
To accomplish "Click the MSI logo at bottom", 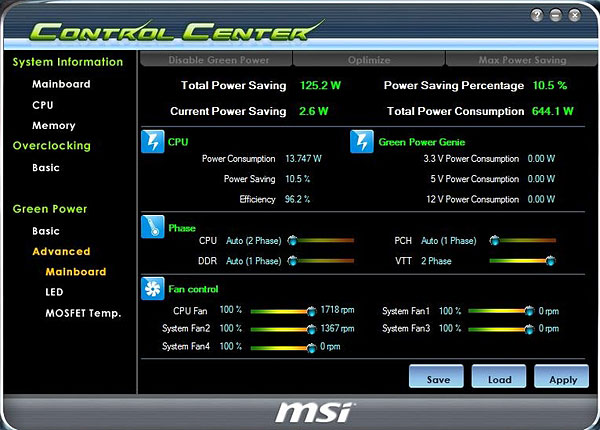I will 314,412.
